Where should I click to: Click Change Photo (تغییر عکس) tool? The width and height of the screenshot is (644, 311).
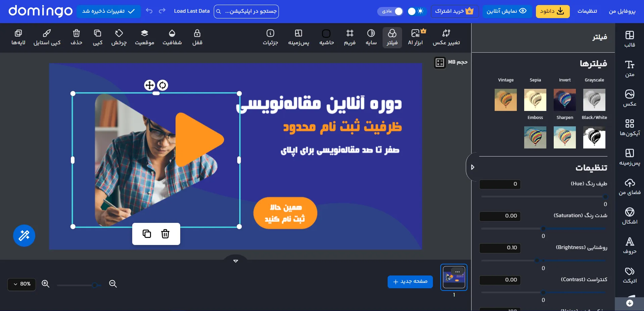446,38
